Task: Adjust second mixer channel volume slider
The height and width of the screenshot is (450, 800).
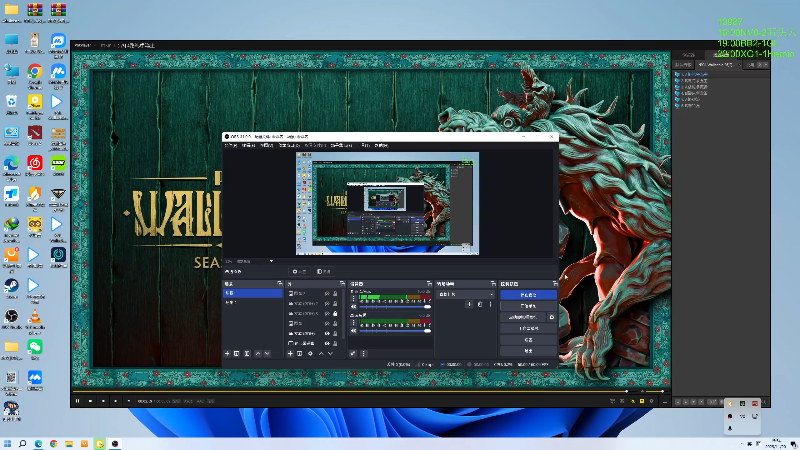Action: pos(395,331)
